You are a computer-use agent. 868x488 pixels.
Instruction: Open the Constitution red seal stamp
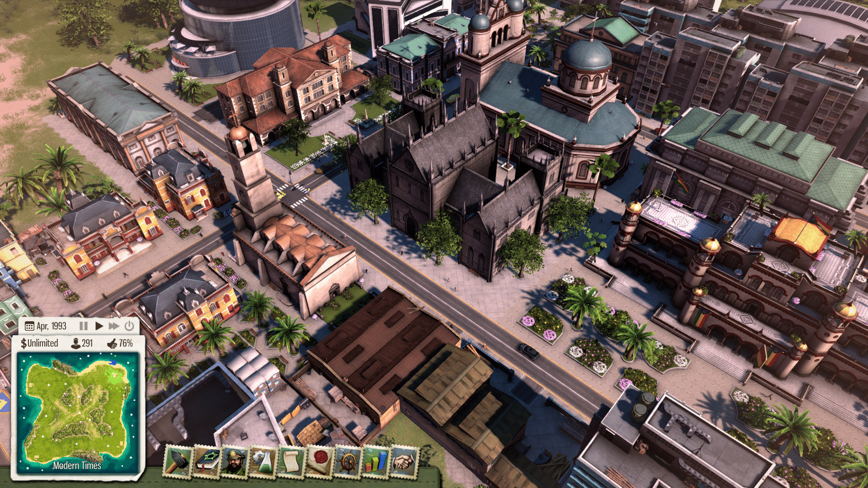click(319, 461)
